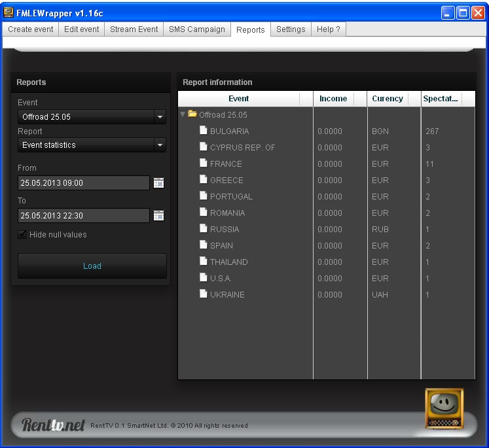Click the RUB currency cell

[380, 230]
